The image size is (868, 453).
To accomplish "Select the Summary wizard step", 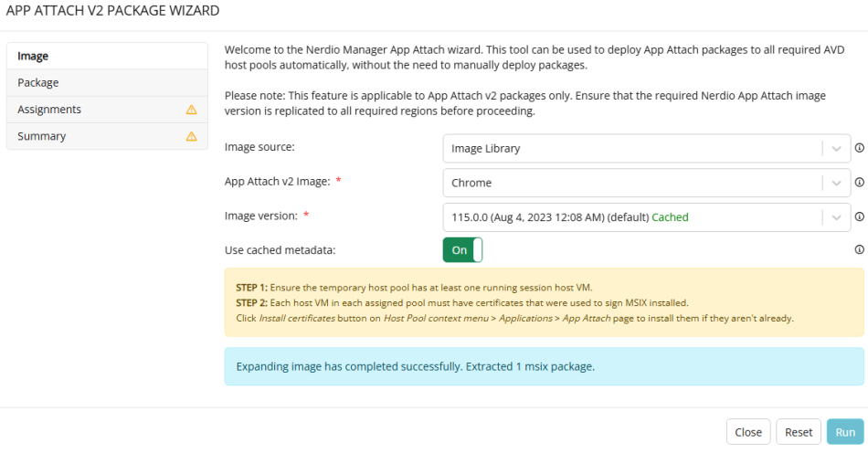I will point(108,136).
